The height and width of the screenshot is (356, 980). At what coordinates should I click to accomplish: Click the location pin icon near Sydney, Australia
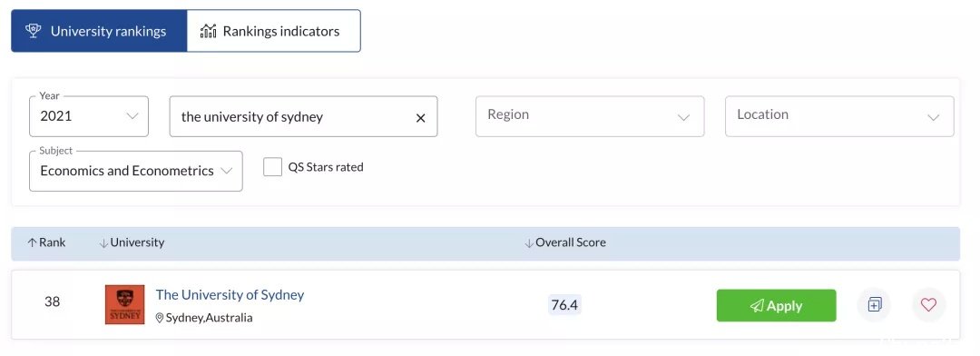click(160, 319)
